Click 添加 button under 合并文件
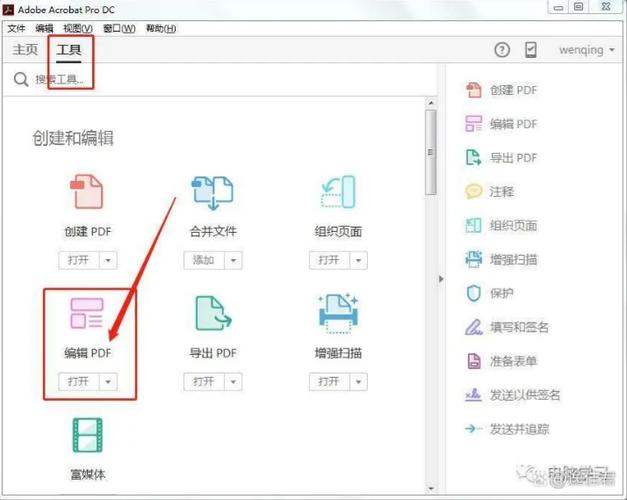 pyautogui.click(x=204, y=260)
